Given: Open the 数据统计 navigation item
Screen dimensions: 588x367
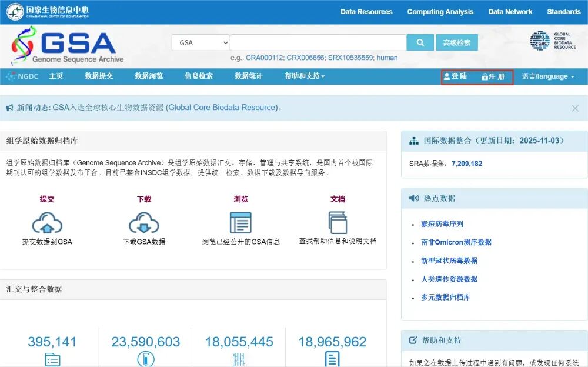Looking at the screenshot, I should [x=248, y=76].
